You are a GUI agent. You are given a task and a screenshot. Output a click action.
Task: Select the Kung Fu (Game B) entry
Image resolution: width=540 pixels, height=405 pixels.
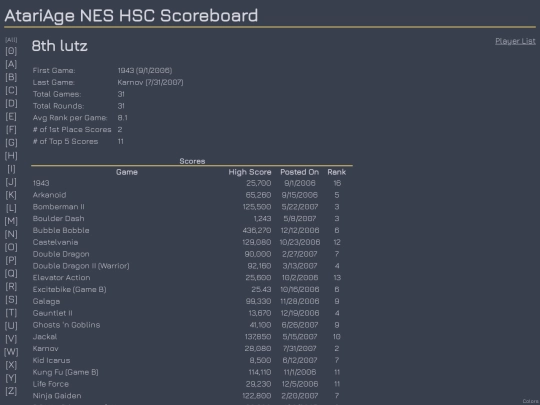tap(65, 372)
